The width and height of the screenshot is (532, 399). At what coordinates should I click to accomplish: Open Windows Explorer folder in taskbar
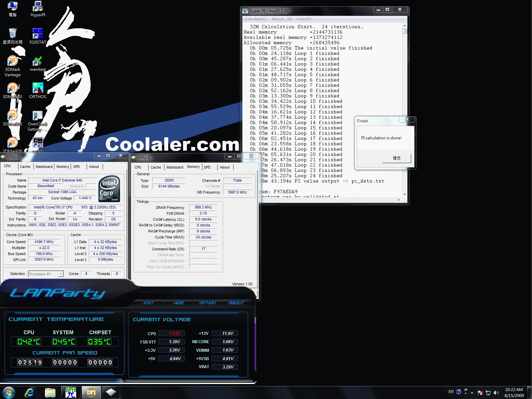(x=50, y=393)
